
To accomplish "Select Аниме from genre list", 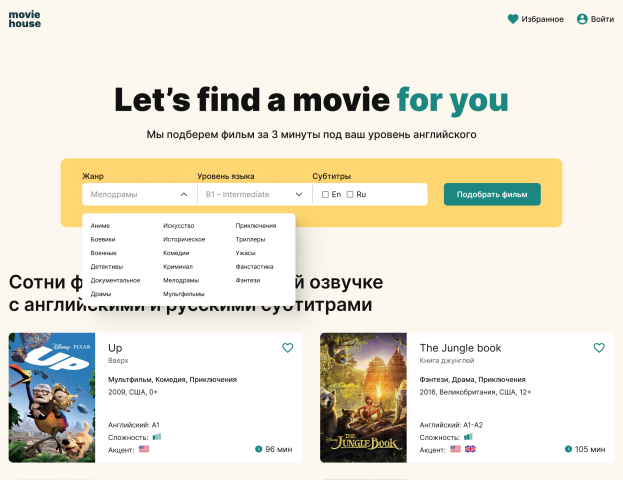I will (100, 226).
